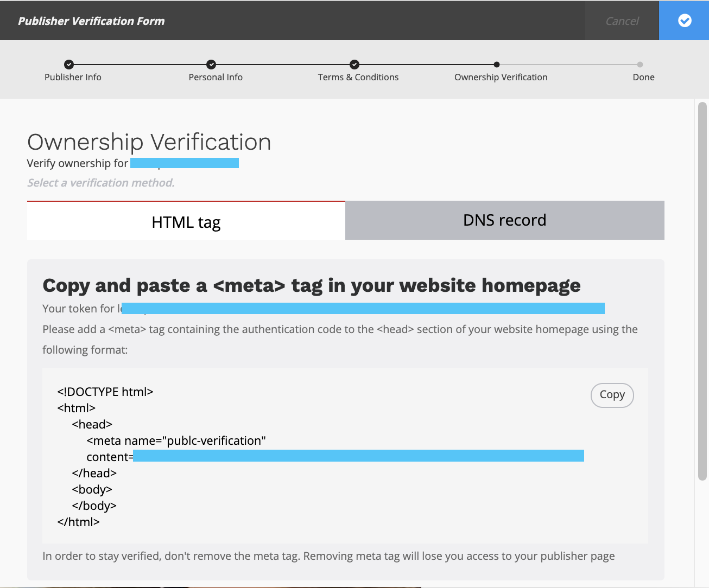Click the highlighted domain after "Verify ownership for"
Image resolution: width=709 pixels, height=588 pixels.
pyautogui.click(x=185, y=163)
